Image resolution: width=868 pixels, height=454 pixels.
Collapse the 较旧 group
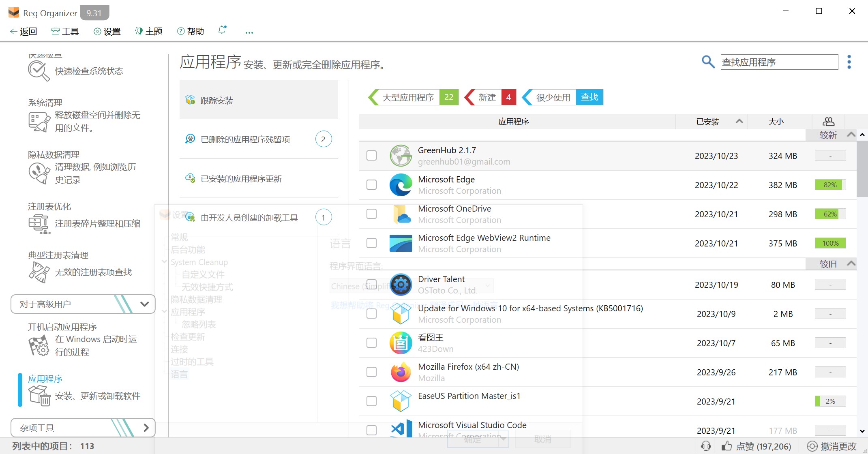click(851, 263)
